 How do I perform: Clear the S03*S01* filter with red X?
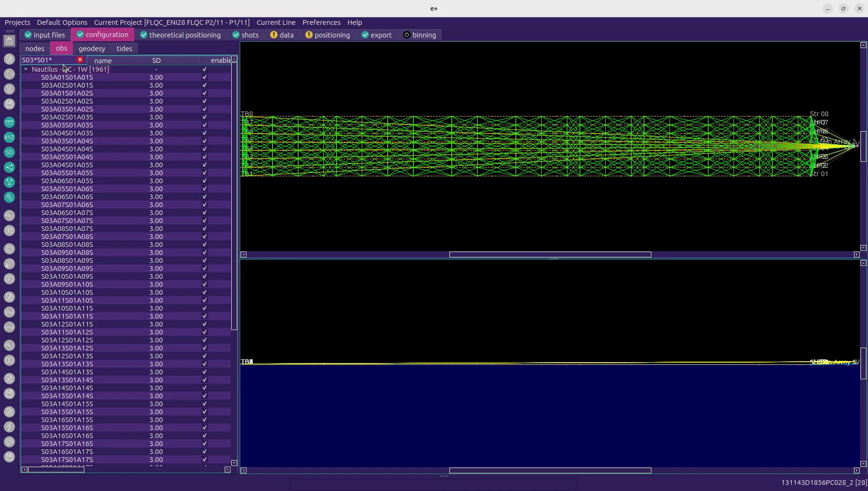80,60
